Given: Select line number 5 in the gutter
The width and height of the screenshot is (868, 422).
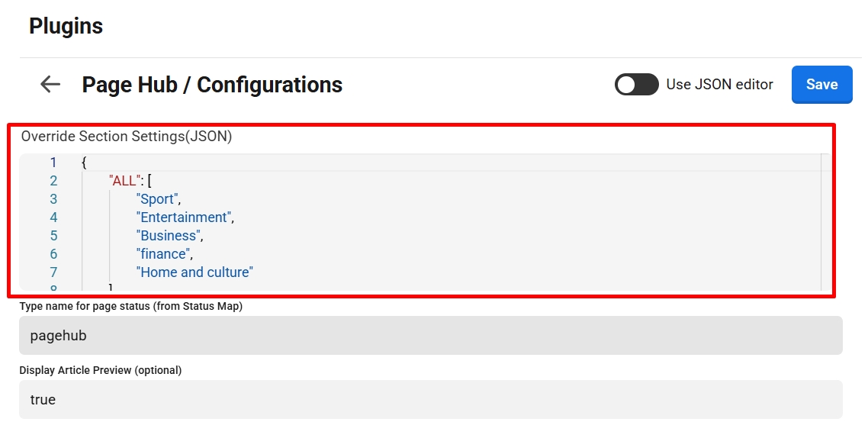Looking at the screenshot, I should pos(53,236).
